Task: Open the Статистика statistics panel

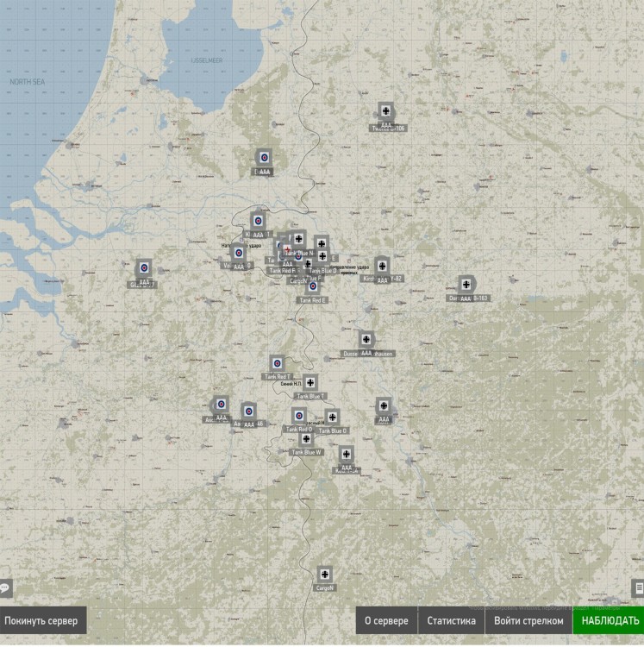Action: pyautogui.click(x=451, y=620)
